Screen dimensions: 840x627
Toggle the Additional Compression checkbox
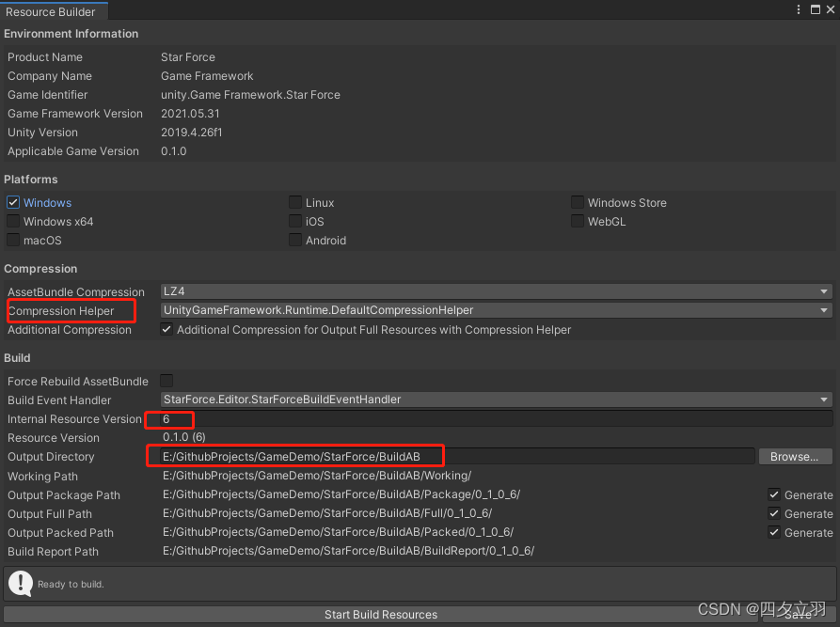click(166, 329)
